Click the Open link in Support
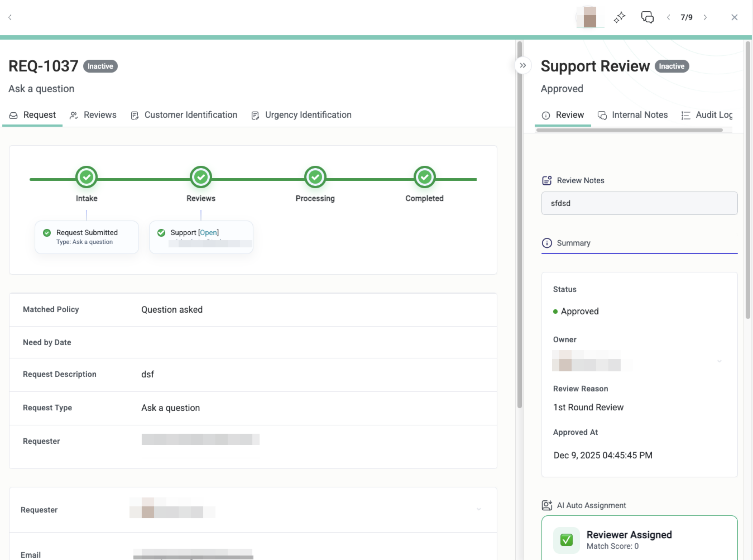The image size is (753, 560). [x=208, y=233]
